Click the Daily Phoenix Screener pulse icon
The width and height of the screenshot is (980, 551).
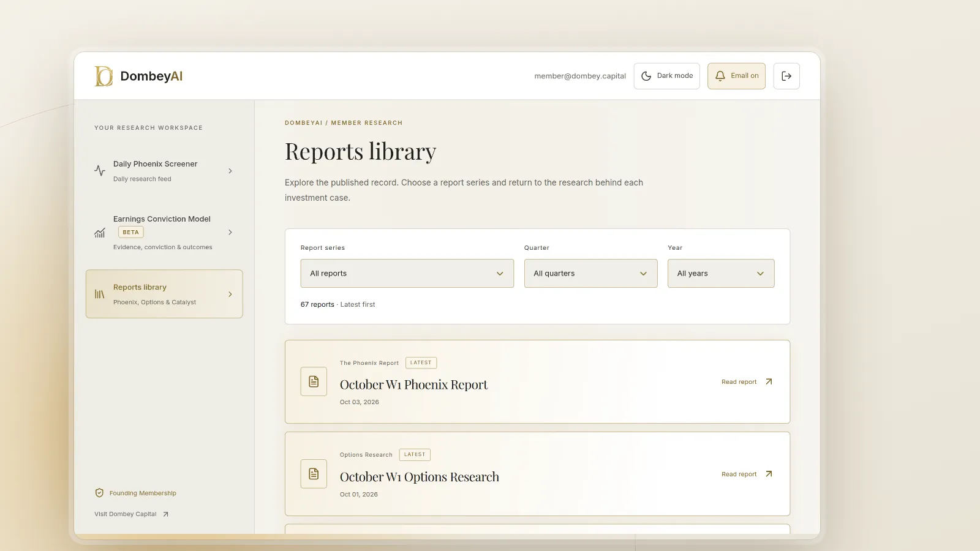(x=100, y=171)
